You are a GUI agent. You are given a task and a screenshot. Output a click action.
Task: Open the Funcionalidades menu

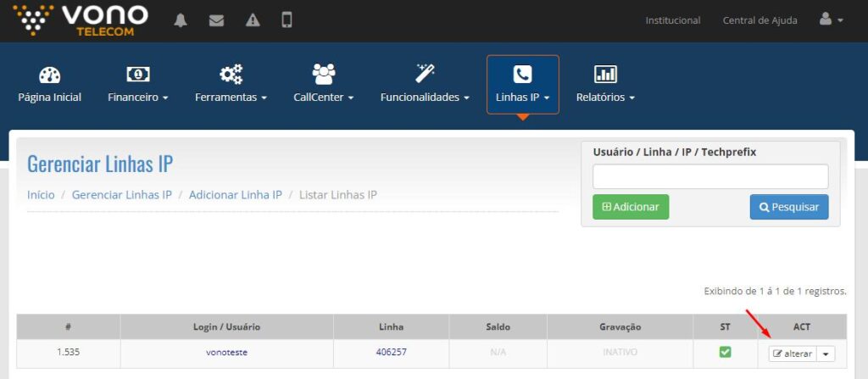[425, 84]
